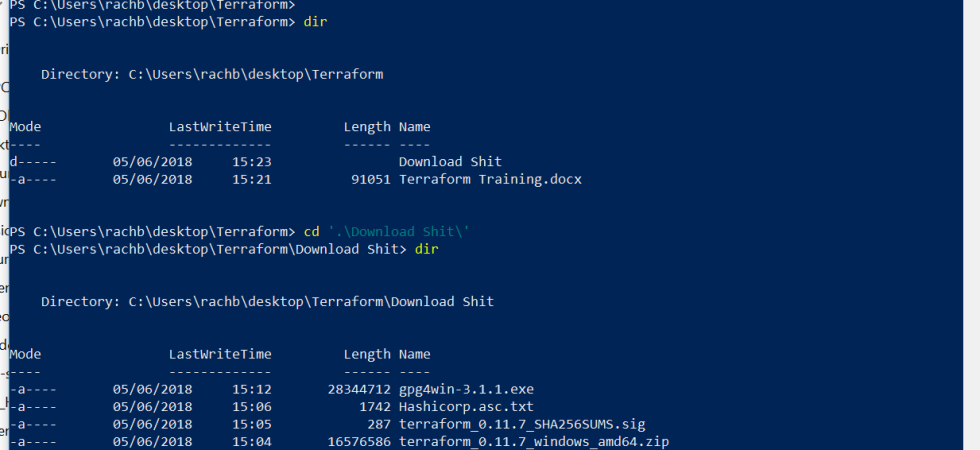Click the Directory line ending in Terraform\Download Shit
The width and height of the screenshot is (980, 450).
point(268,302)
